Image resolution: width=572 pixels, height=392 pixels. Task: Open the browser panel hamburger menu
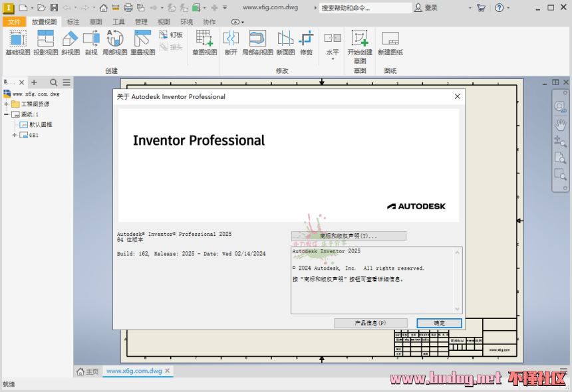point(67,82)
